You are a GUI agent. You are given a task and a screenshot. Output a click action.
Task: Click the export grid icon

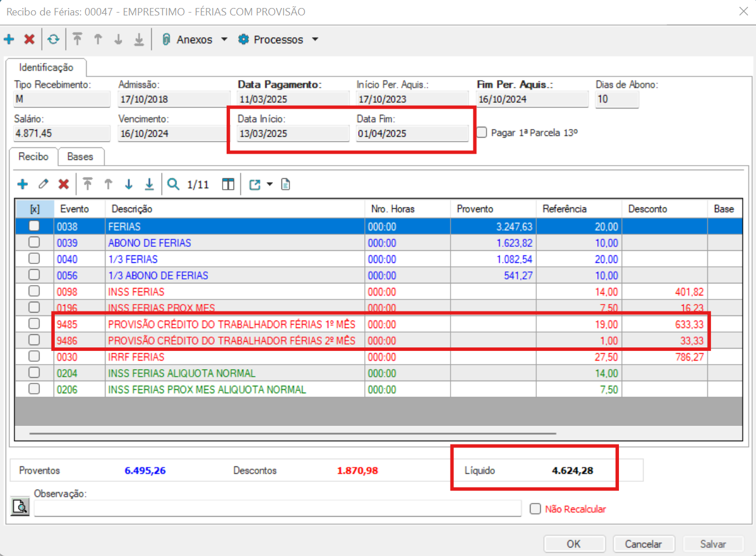click(255, 184)
